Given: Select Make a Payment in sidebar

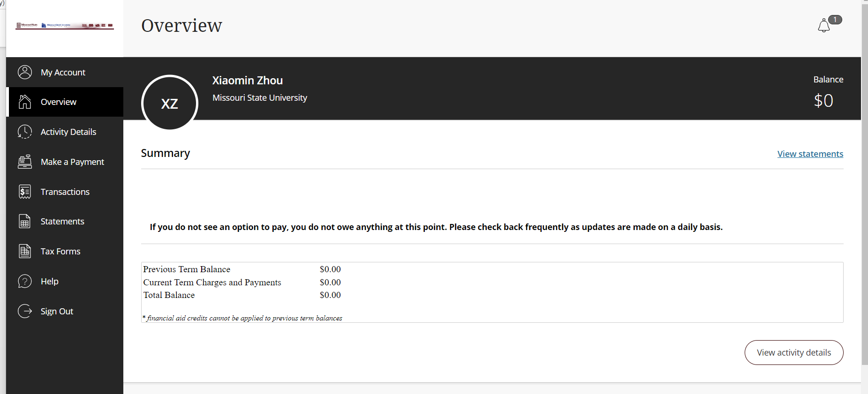Looking at the screenshot, I should [72, 162].
